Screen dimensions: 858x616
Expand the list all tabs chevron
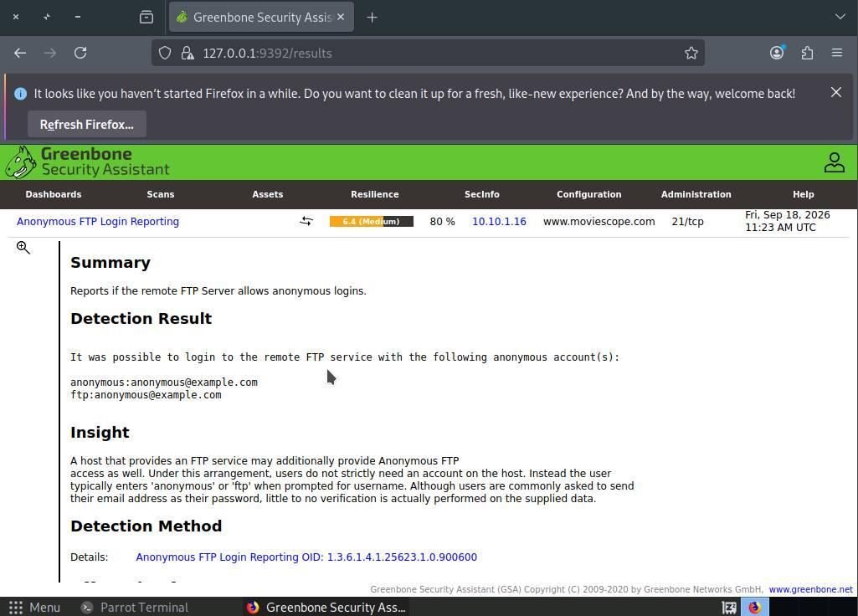click(x=840, y=17)
